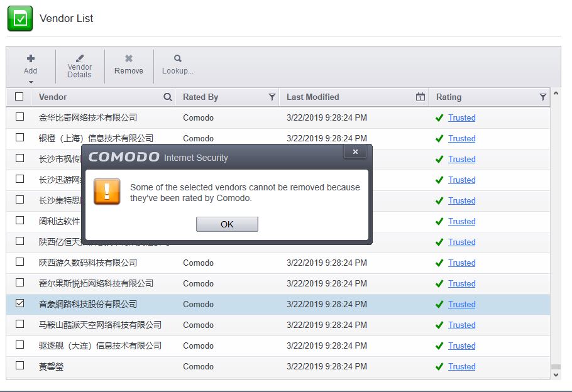Check the 黃馨瑩 row checkbox
The height and width of the screenshot is (392, 572).
coord(19,366)
